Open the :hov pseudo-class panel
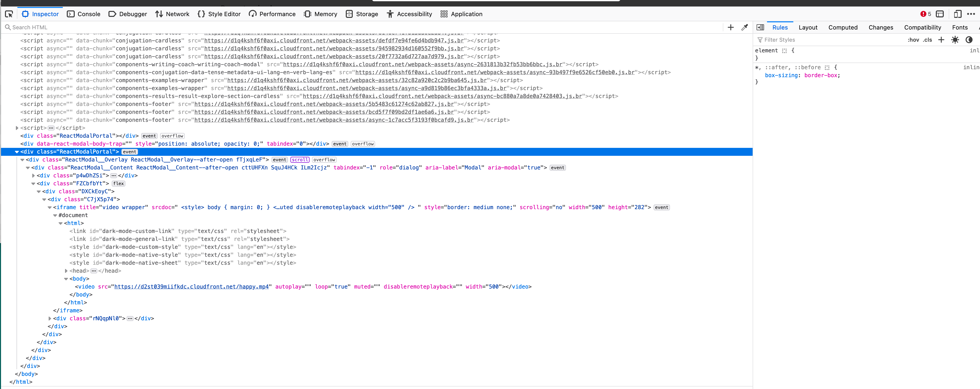980x389 pixels. [914, 39]
